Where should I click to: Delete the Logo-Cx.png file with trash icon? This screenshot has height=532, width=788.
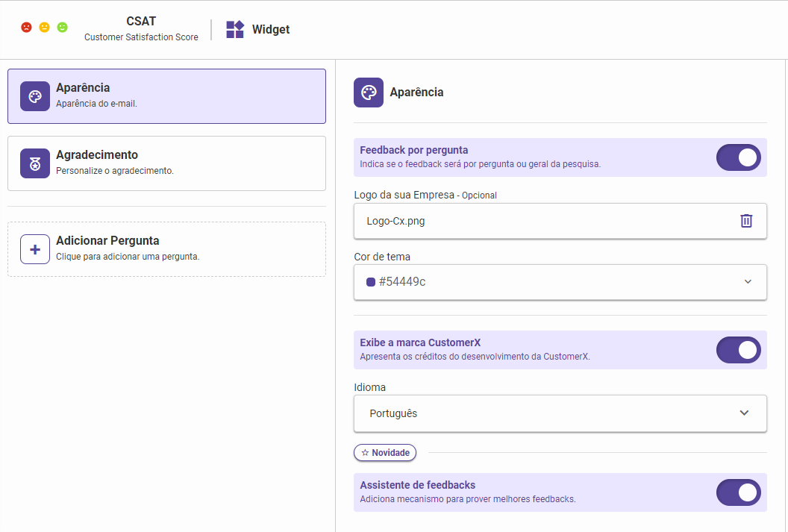click(x=746, y=221)
